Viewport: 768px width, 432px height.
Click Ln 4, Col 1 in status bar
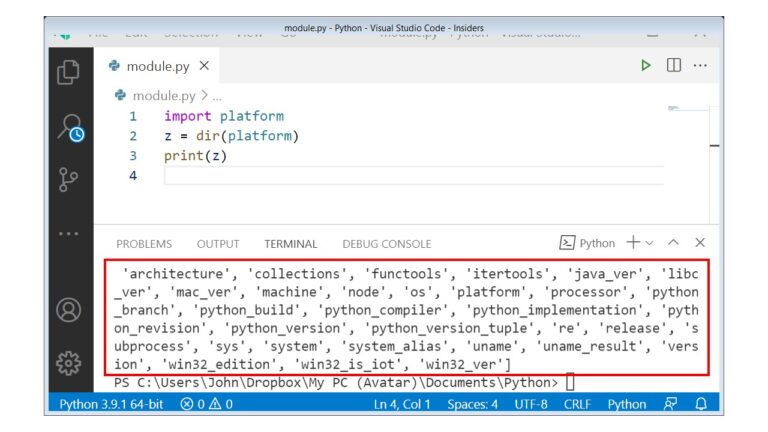pos(402,404)
